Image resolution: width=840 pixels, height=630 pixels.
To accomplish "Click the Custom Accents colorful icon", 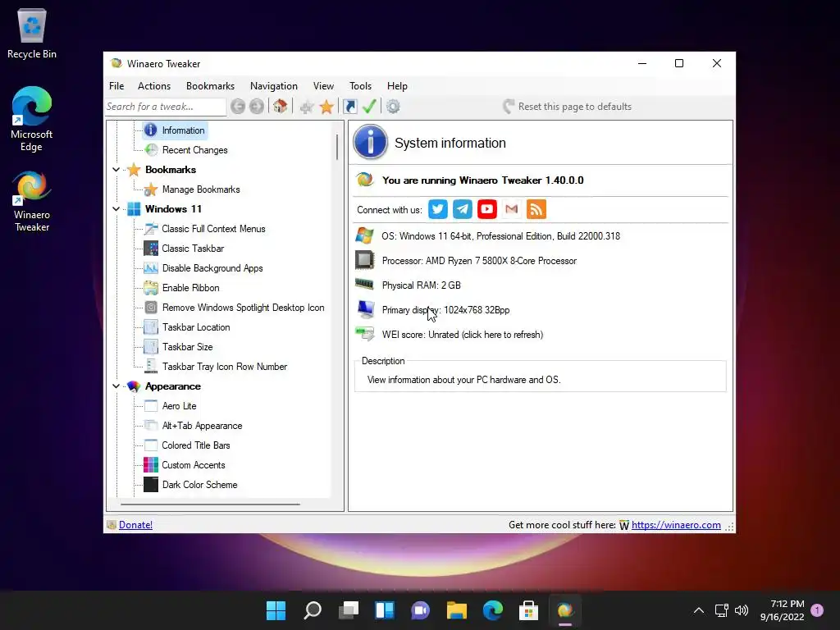I will (x=151, y=465).
